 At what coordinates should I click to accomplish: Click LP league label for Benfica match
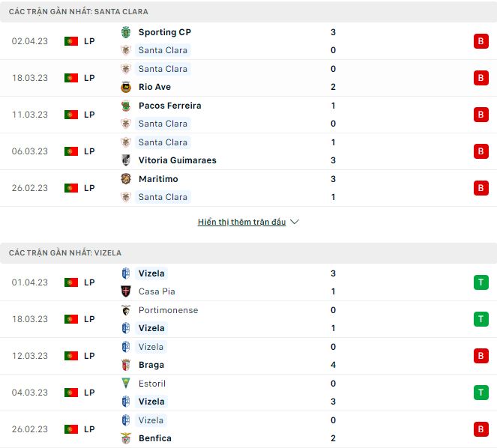coord(89,429)
